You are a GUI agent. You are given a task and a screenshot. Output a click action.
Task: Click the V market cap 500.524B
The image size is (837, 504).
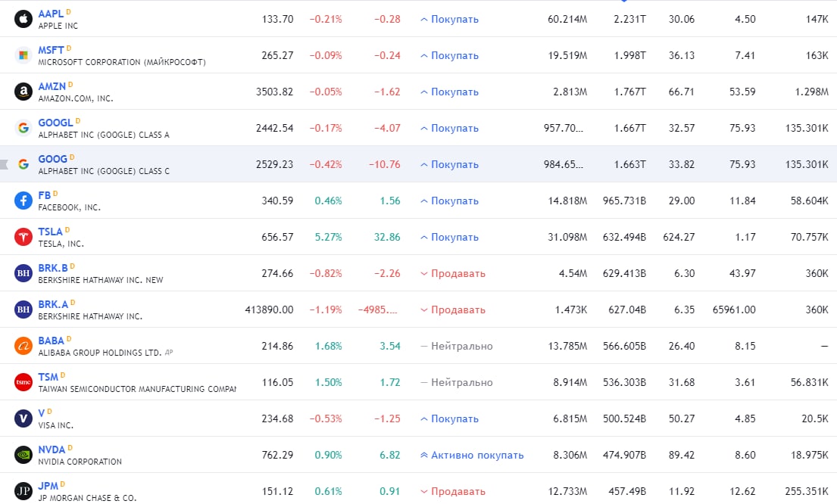click(x=624, y=418)
